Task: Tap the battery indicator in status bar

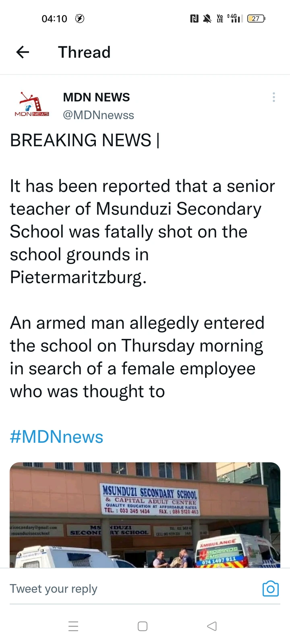Action: pyautogui.click(x=256, y=19)
